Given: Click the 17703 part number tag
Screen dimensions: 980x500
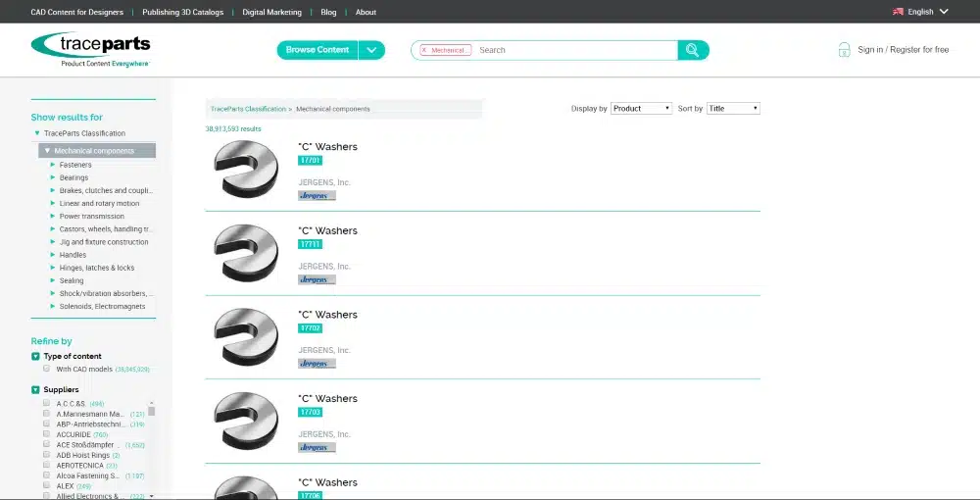Looking at the screenshot, I should click(x=311, y=412).
